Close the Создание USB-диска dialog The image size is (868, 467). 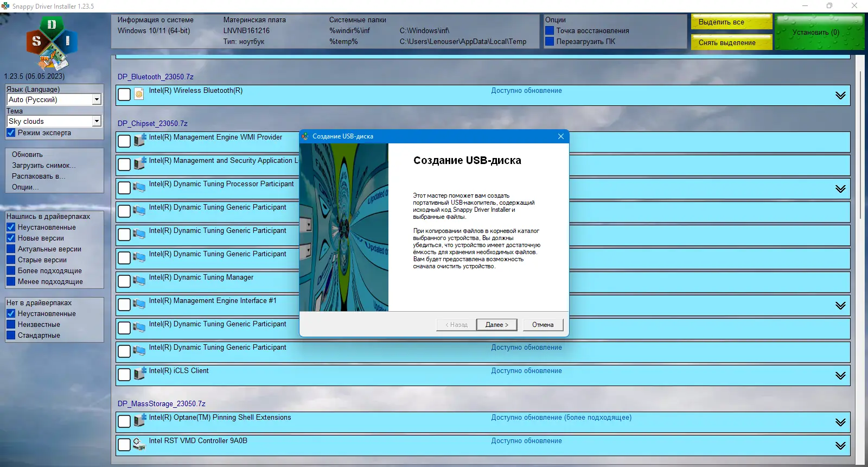click(x=561, y=136)
